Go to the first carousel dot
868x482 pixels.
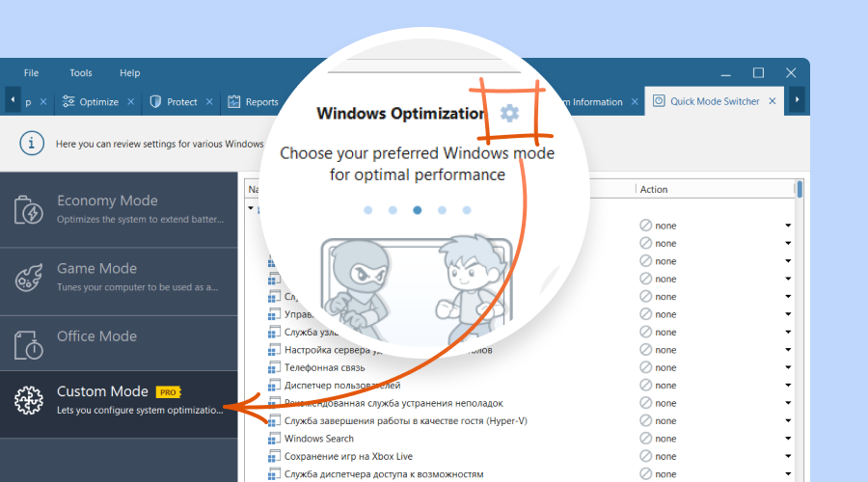(x=368, y=210)
